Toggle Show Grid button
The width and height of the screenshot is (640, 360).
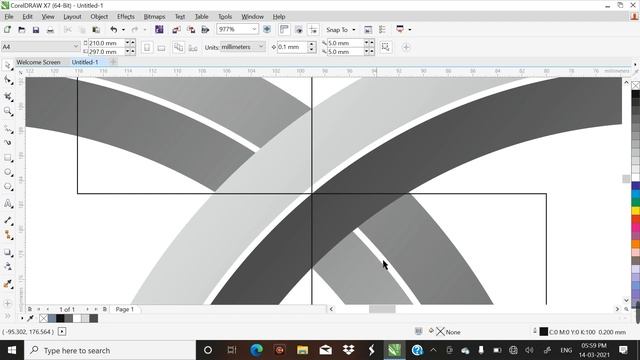click(299, 29)
